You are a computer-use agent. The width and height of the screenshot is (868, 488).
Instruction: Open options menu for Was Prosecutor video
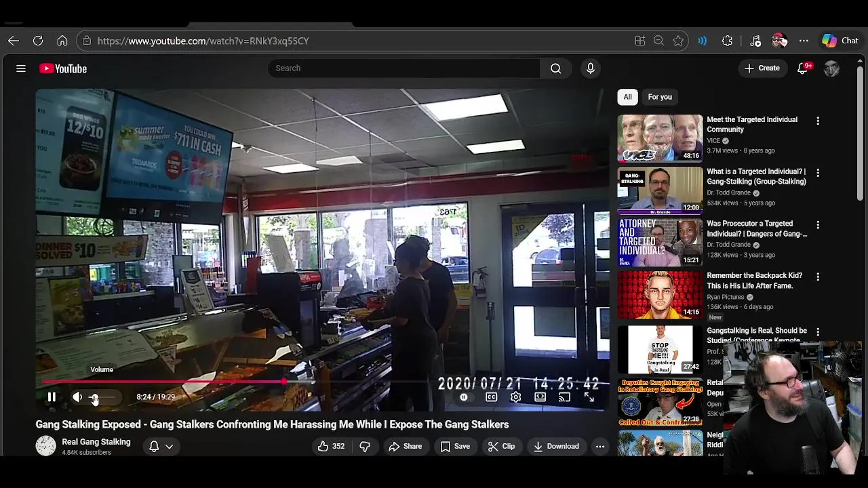tap(818, 224)
